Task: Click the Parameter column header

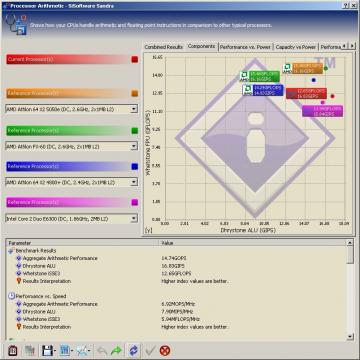Action: click(x=82, y=243)
